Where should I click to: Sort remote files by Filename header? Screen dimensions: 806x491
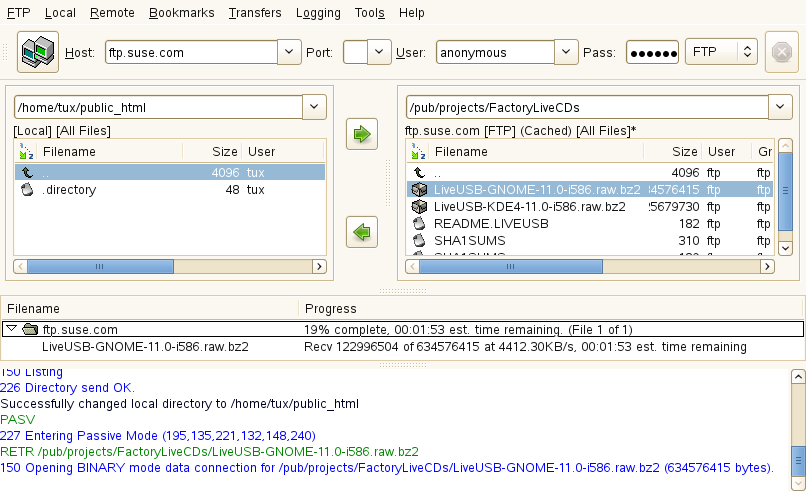pyautogui.click(x=537, y=152)
